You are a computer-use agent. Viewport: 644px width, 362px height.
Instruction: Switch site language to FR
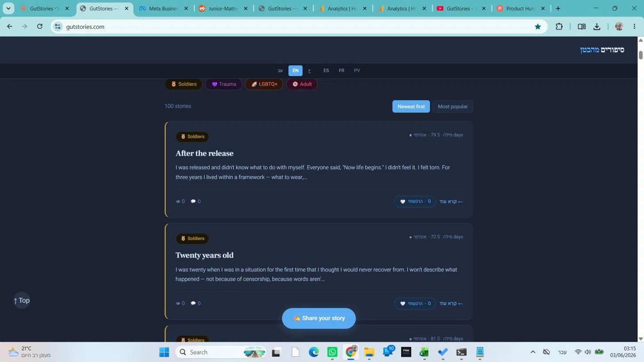(341, 71)
